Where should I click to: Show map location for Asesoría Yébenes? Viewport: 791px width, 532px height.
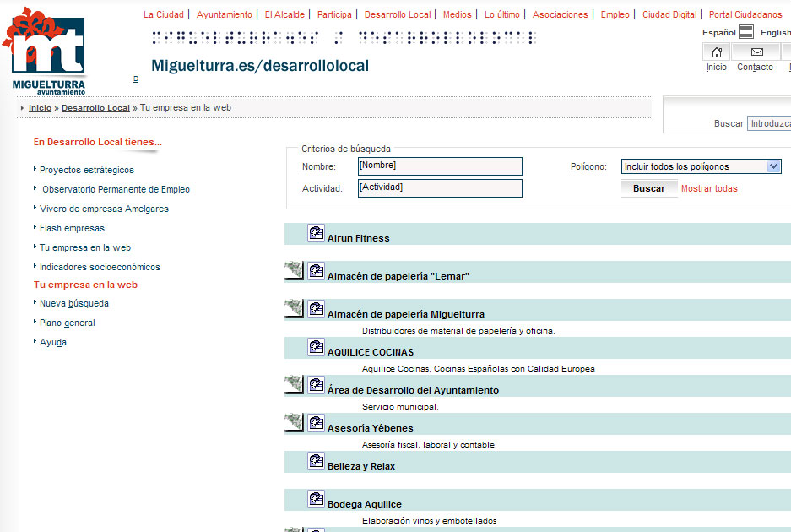click(x=294, y=422)
